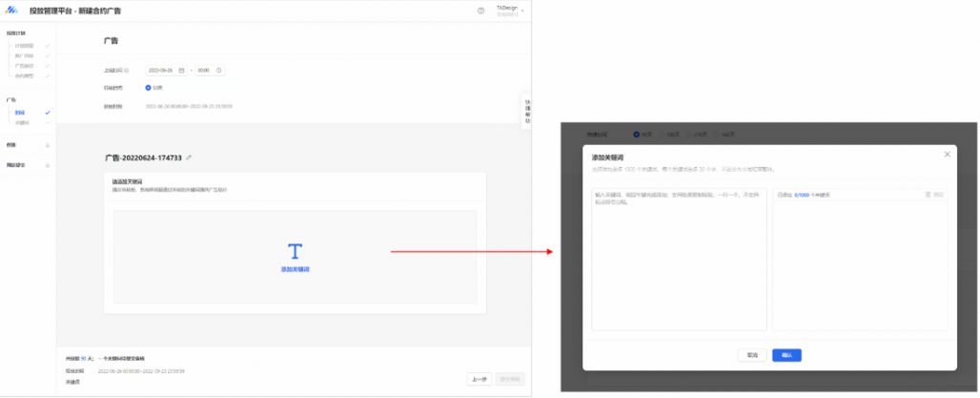Close the 添加关键词 dialog with the X
Viewport: 980px width, 398px height.
(x=947, y=154)
